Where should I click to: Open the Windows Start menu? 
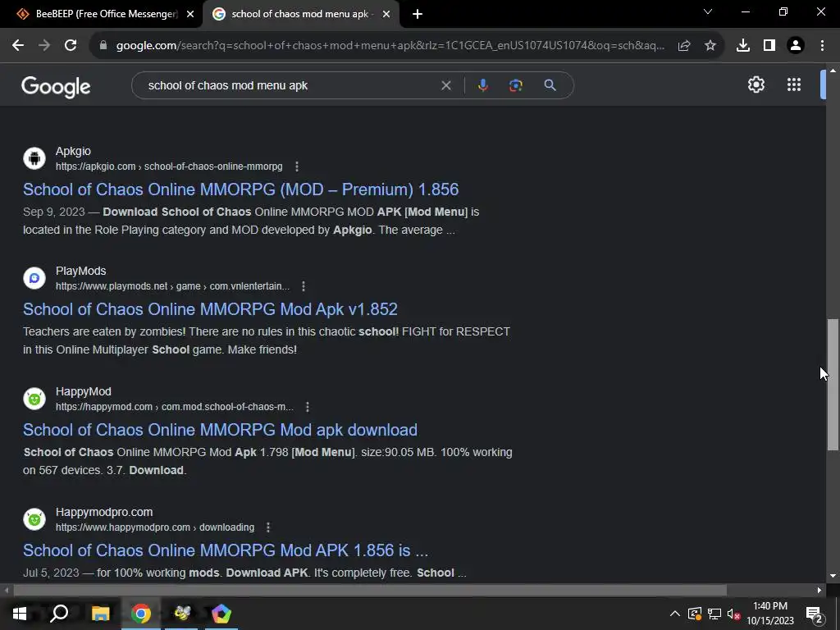(20, 614)
